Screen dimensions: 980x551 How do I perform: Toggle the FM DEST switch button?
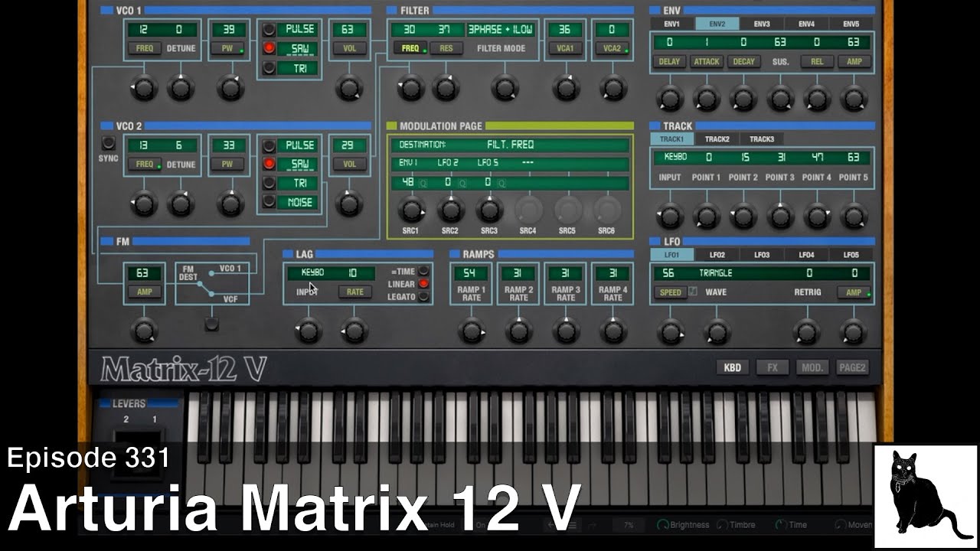[x=212, y=324]
